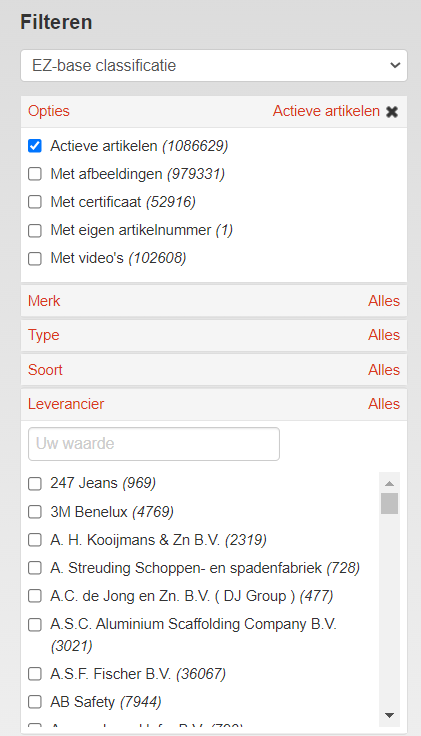Check Met eigen artikelnummer

click(35, 230)
